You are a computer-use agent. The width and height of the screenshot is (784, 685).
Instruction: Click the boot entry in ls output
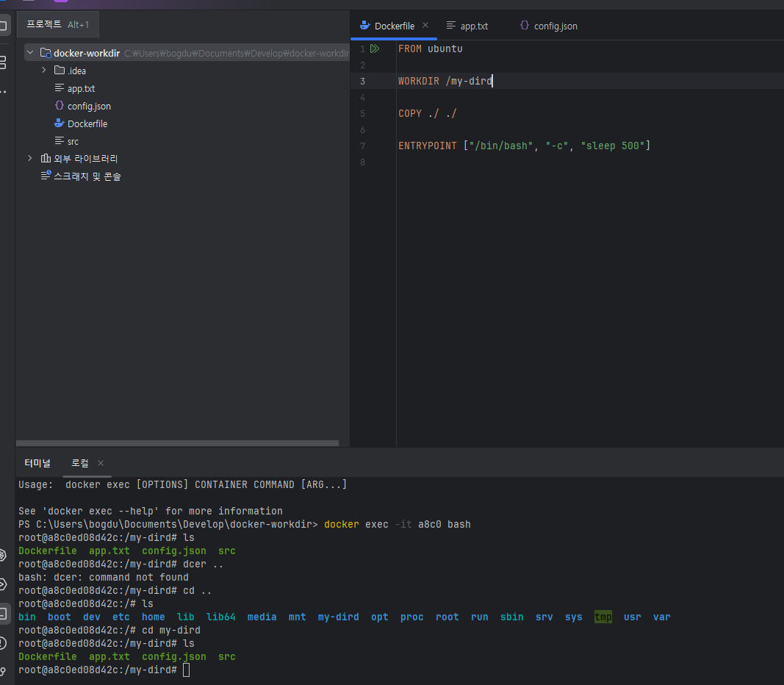point(60,617)
